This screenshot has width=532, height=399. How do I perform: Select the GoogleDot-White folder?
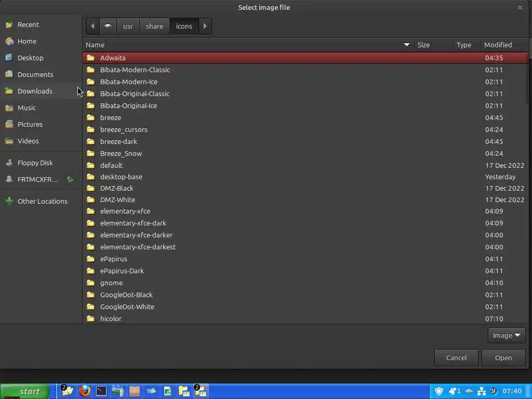pos(304,307)
